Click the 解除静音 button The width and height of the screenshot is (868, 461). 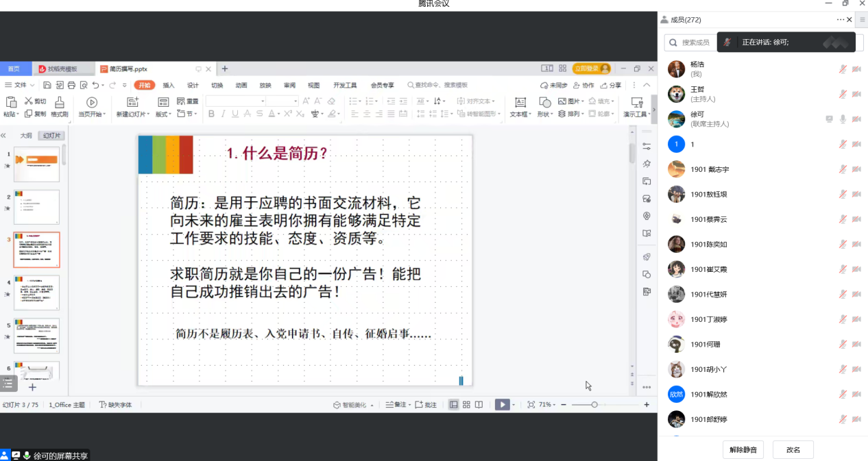[x=743, y=450]
